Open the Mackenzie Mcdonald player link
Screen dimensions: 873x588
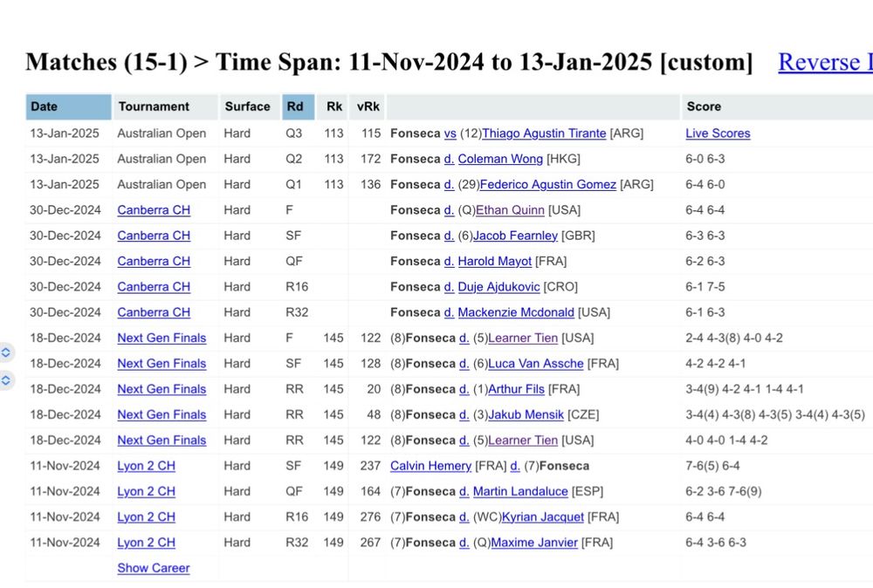[x=516, y=312]
